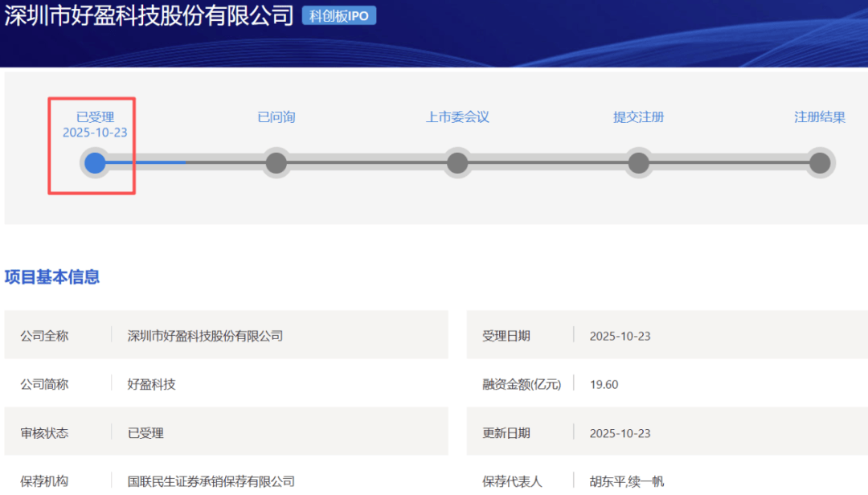This screenshot has height=495, width=868.
Task: Click the 融资金额 value 19.60
Action: click(604, 384)
